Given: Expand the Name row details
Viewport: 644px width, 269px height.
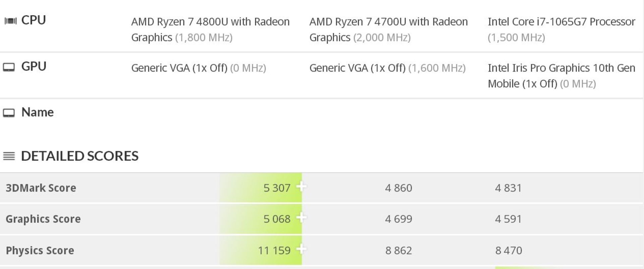Looking at the screenshot, I should tap(37, 113).
